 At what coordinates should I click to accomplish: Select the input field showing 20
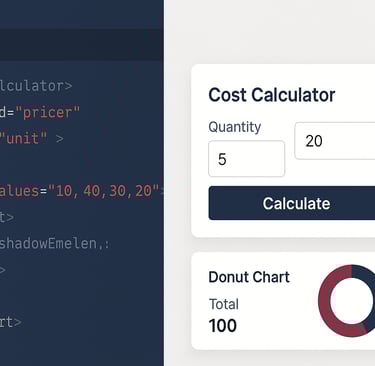pos(335,141)
